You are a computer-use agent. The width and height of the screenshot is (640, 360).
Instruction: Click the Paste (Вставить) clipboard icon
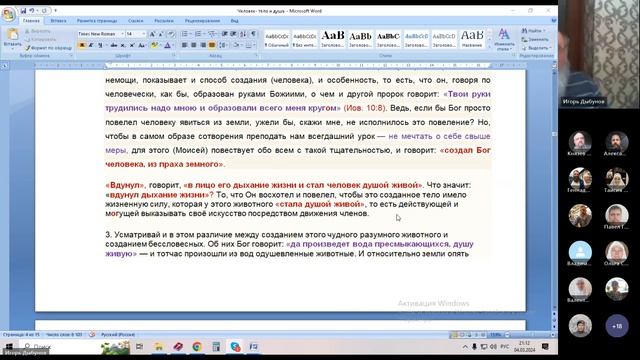13,34
